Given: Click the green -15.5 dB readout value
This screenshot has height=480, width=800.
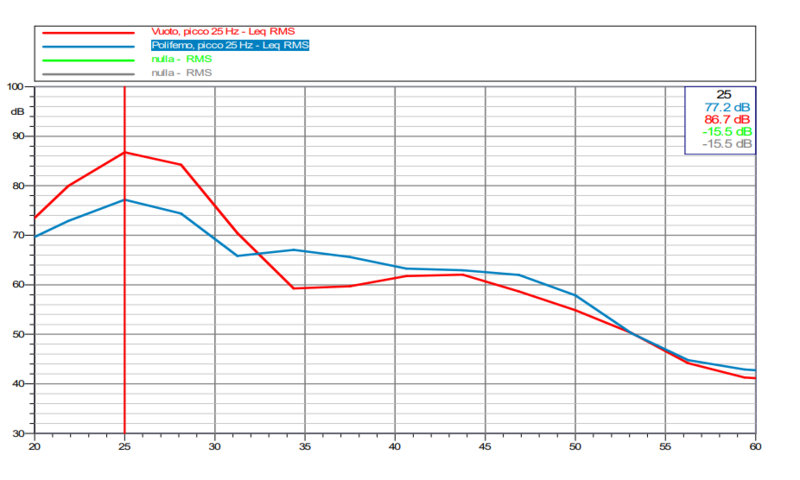Looking at the screenshot, I should (x=727, y=131).
